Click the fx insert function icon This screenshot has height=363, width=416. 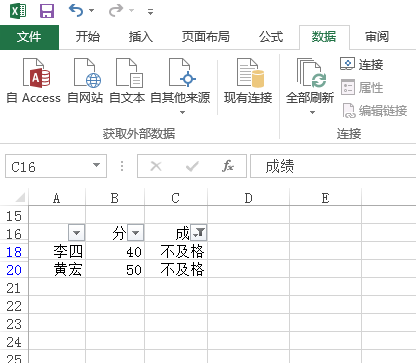(x=228, y=166)
